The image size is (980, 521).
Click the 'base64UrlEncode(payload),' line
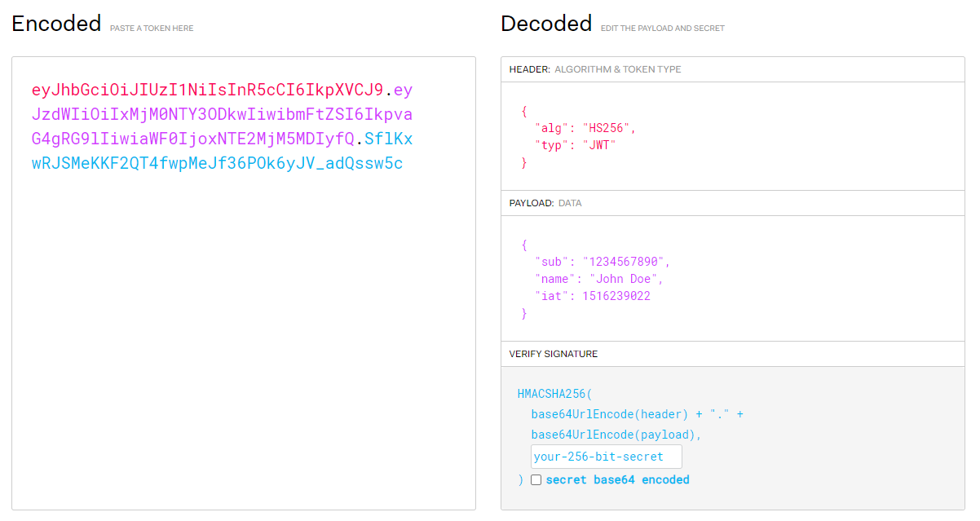(616, 435)
